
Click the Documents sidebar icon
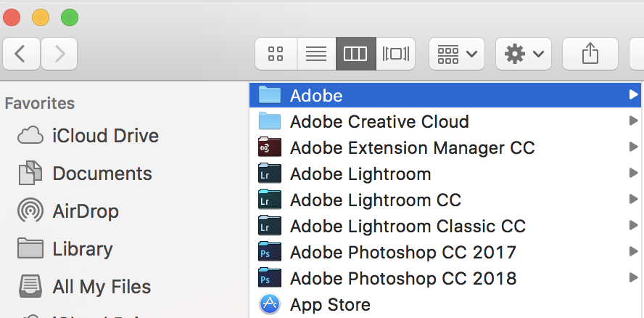(30, 174)
